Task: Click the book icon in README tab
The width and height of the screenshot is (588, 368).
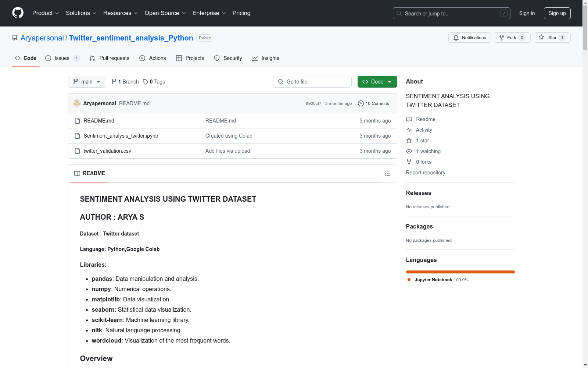Action: 77,173
